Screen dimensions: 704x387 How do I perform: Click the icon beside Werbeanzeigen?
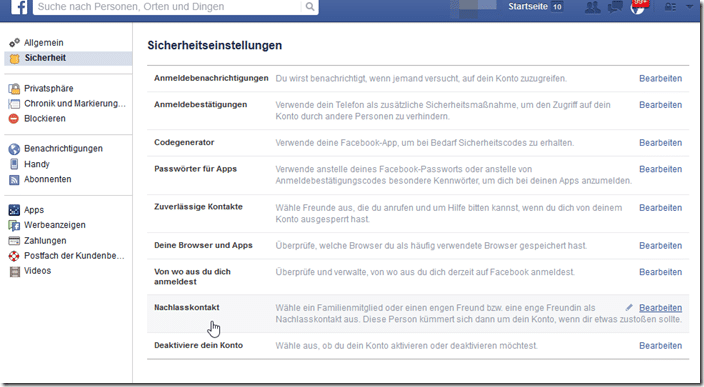pyautogui.click(x=14, y=225)
